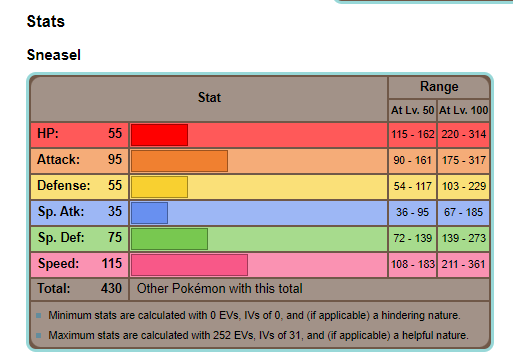Viewport: 513px width, 360px height.
Task: Click the Sneasel subheading
Action: (x=54, y=55)
